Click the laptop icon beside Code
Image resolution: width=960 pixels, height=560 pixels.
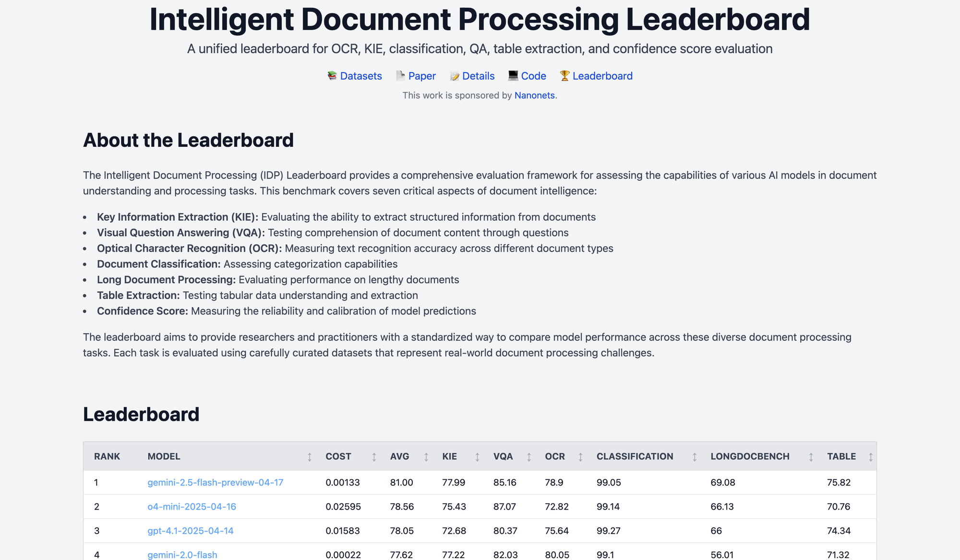[x=513, y=75]
